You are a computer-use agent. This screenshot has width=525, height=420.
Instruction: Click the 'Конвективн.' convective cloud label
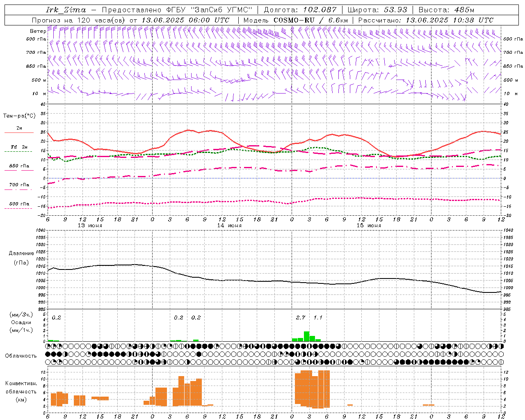[21, 383]
